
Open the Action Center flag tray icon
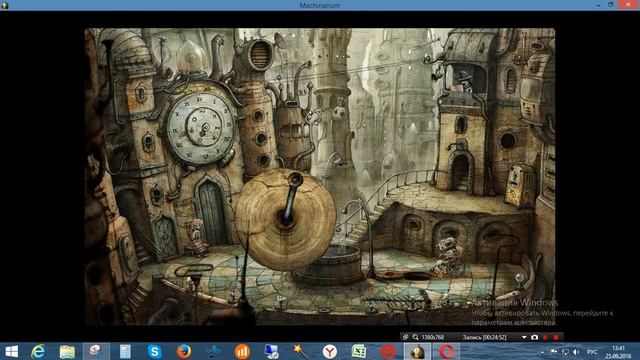click(x=553, y=352)
